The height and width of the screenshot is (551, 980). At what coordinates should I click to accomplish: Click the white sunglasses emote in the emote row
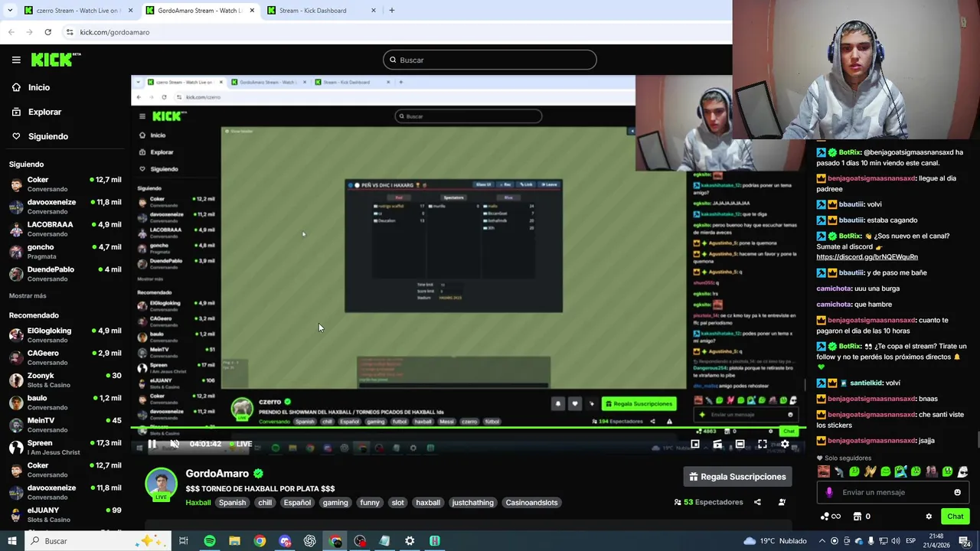pyautogui.click(x=962, y=471)
